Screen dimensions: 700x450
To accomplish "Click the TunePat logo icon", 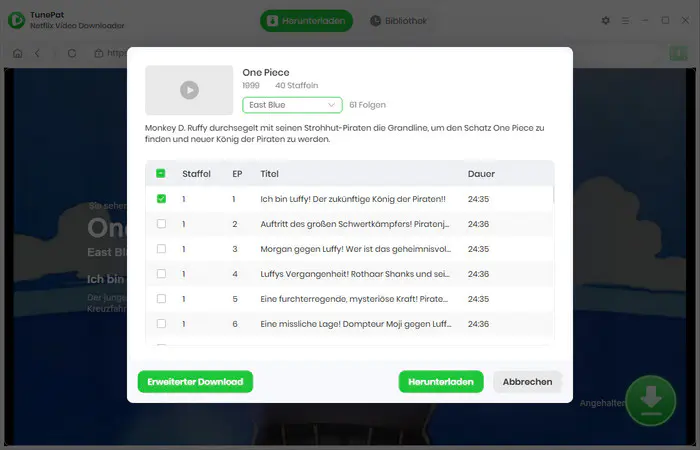I will coord(17,21).
